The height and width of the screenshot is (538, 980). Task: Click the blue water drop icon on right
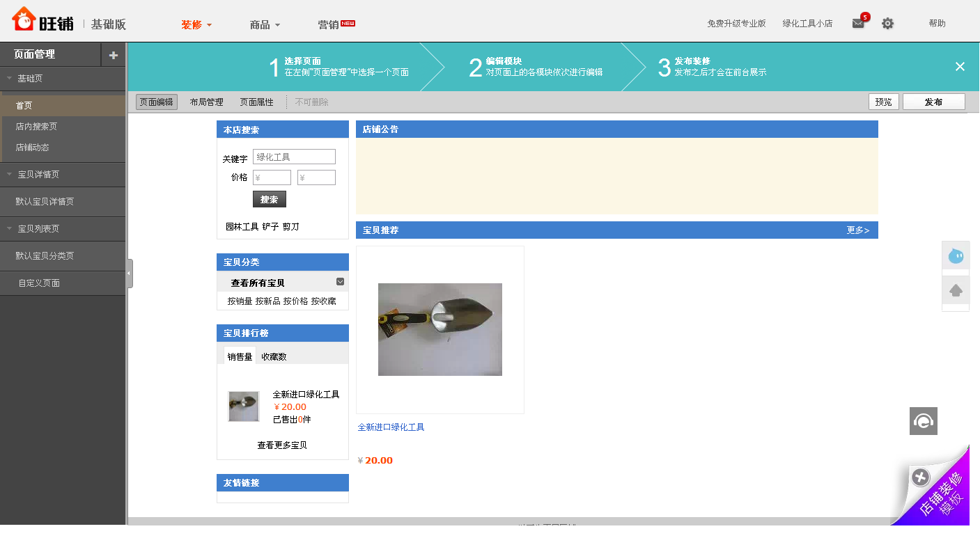click(955, 256)
